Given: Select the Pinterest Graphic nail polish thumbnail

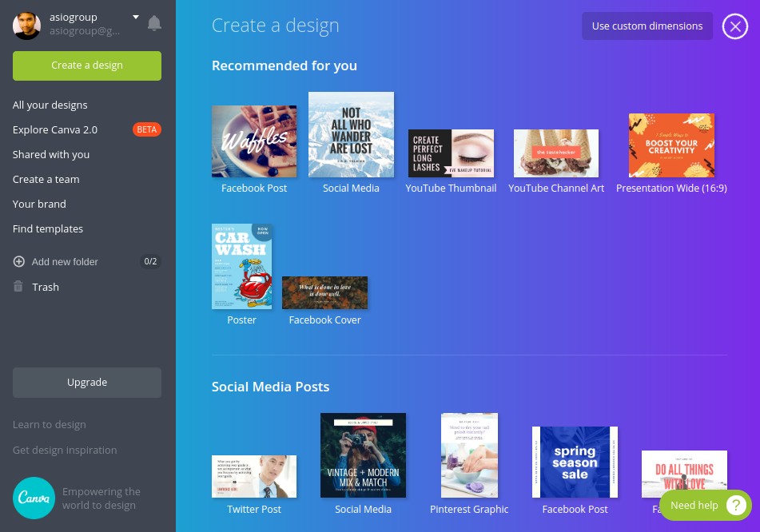Looking at the screenshot, I should [x=469, y=455].
